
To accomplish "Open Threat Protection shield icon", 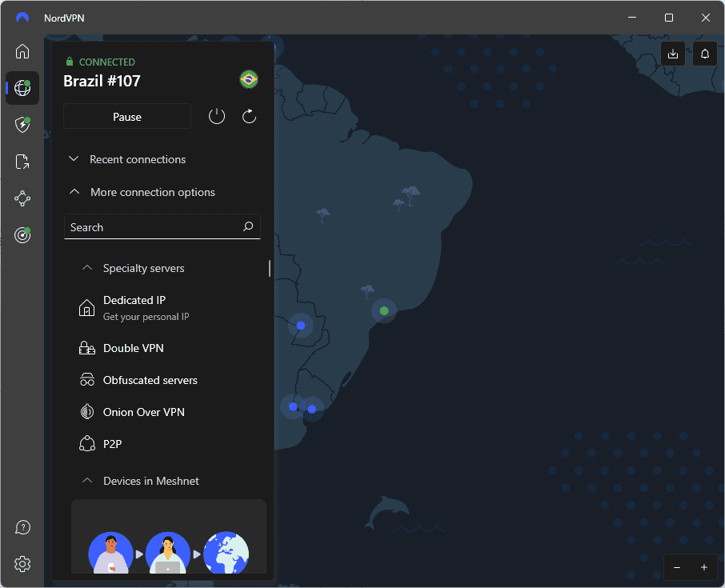I will pos(22,124).
